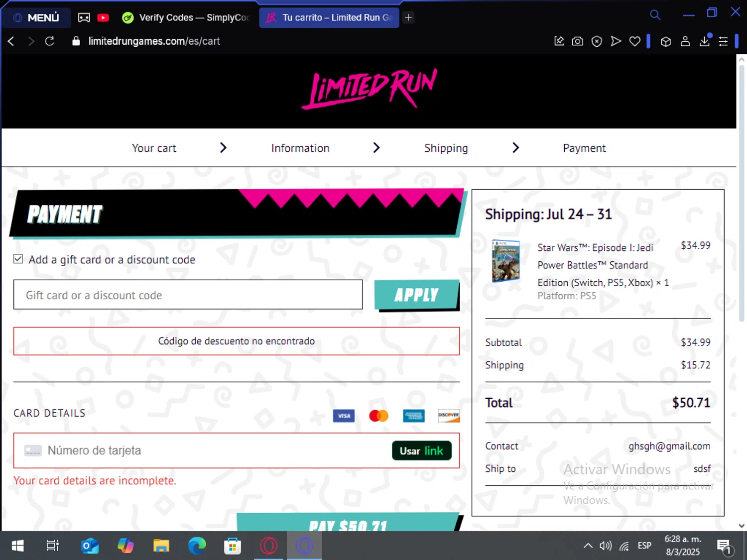Click the send flow arrow icon

pyautogui.click(x=616, y=41)
